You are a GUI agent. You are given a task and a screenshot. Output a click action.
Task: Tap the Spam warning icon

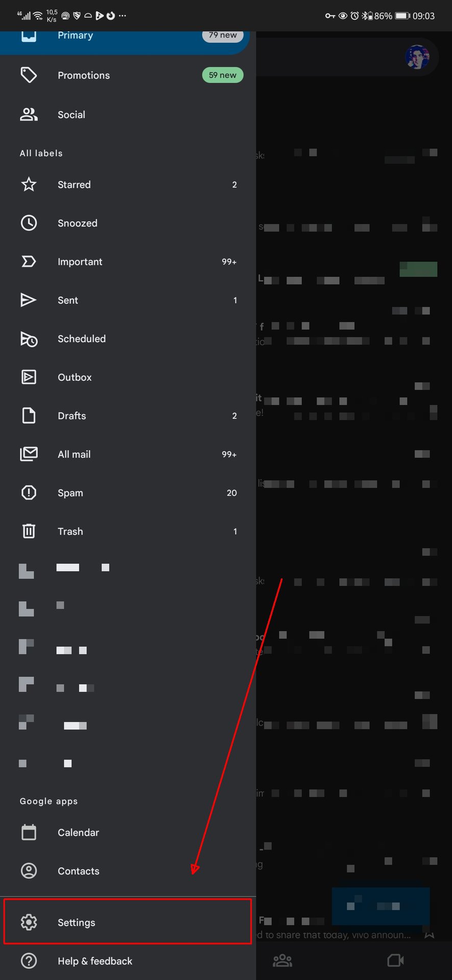click(29, 493)
